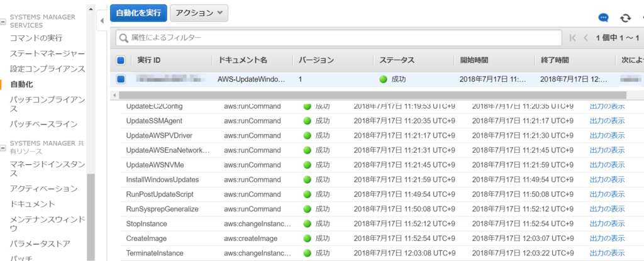The image size is (644, 261).
Task: Open ステートマネージャー in sidebar
Action: click(x=48, y=54)
